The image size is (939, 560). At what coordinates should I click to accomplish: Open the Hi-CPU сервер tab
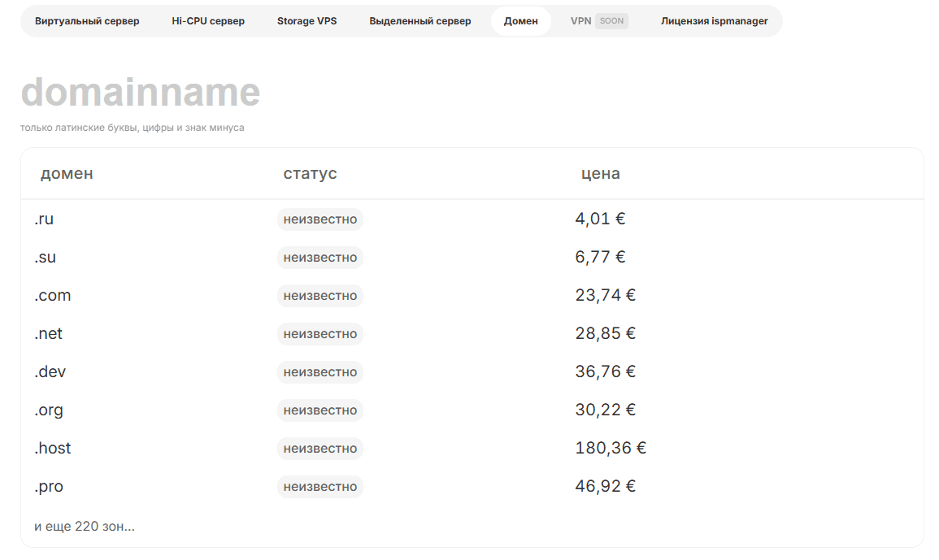(x=208, y=21)
